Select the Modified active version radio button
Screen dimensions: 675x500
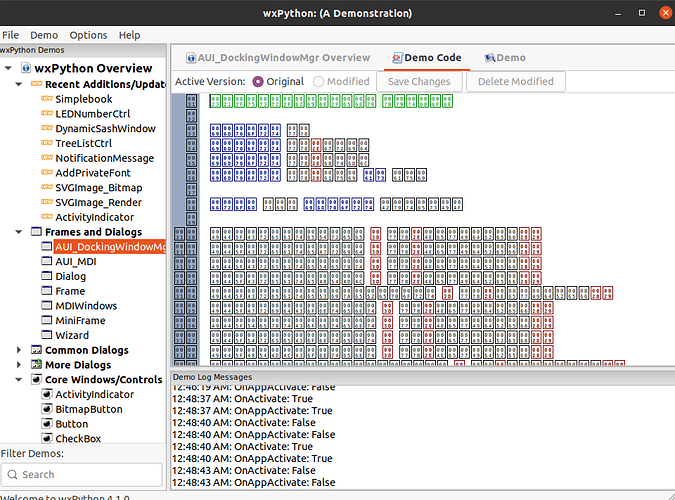pos(318,81)
